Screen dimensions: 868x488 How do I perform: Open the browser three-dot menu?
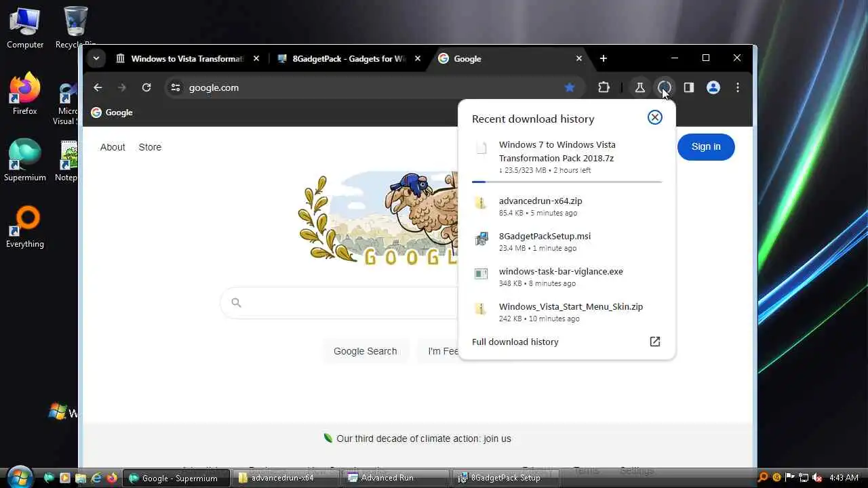click(x=738, y=87)
